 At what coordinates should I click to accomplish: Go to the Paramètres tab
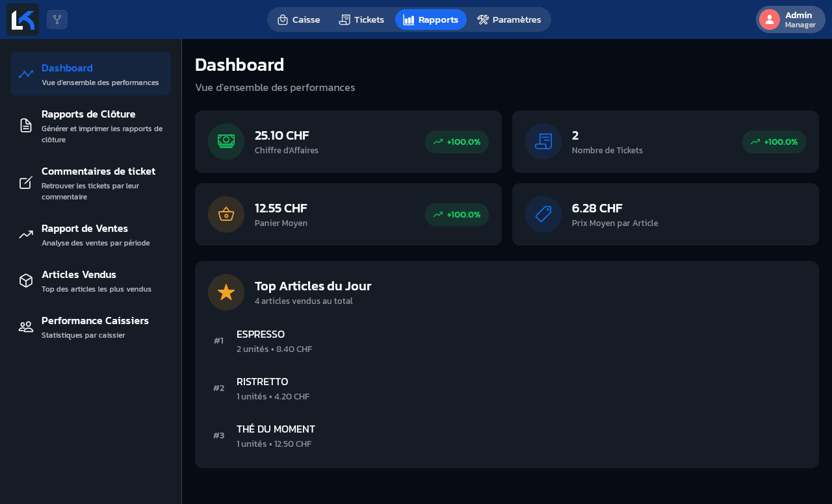tap(509, 19)
